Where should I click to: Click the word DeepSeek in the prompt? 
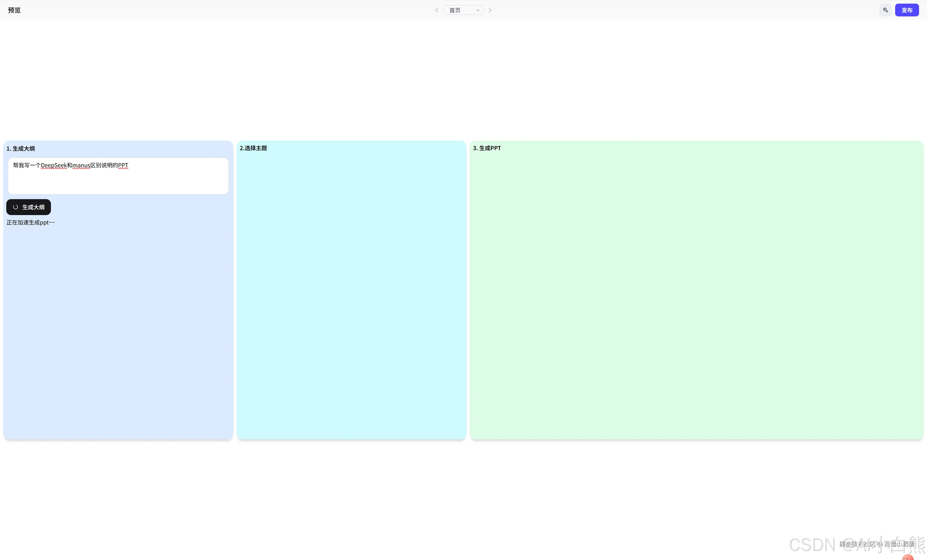point(53,166)
